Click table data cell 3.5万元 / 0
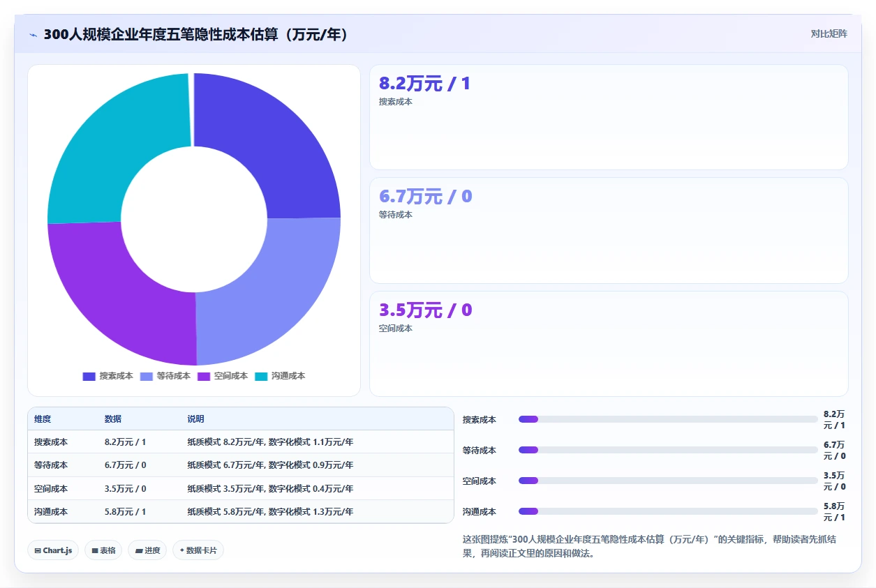876x588 pixels. (126, 489)
